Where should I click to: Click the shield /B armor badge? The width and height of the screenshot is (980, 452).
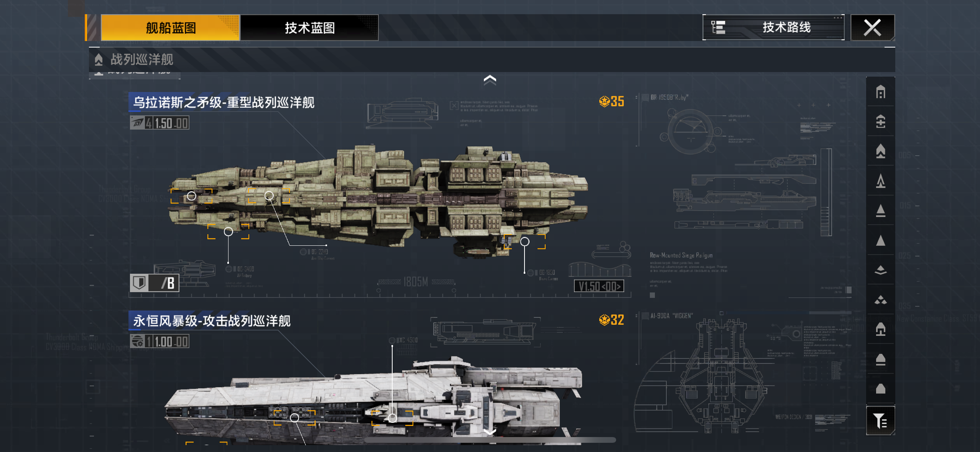(155, 283)
